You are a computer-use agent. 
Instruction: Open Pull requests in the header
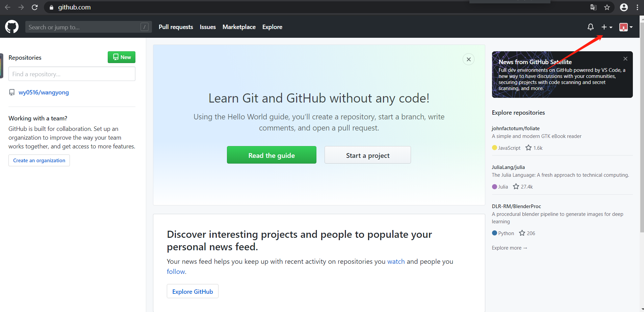[176, 27]
